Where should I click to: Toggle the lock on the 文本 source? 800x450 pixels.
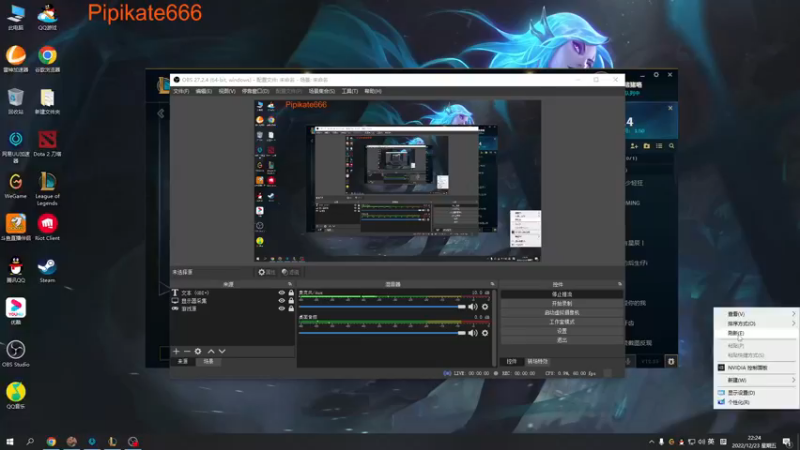[x=291, y=293]
